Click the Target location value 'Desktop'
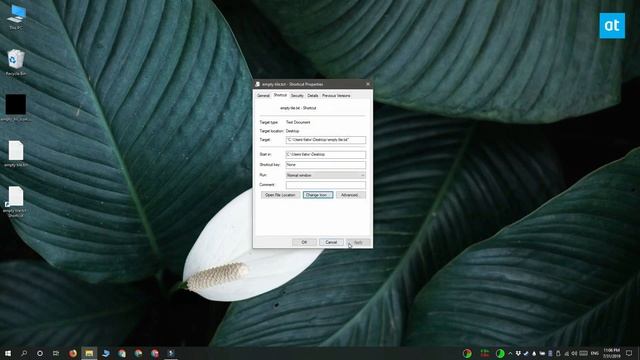The width and height of the screenshot is (640, 360). pos(293,131)
